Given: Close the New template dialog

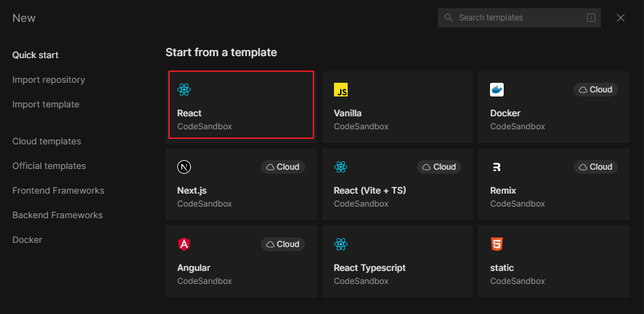Looking at the screenshot, I should tap(621, 18).
